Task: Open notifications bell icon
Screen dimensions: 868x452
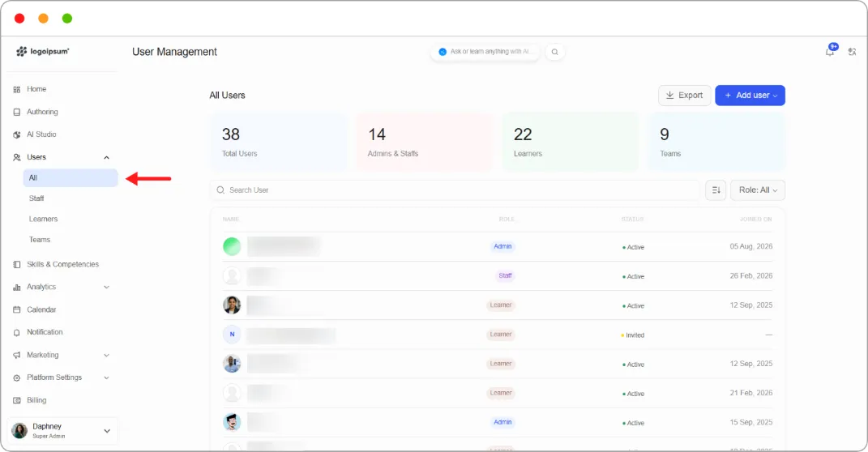Action: [830, 52]
